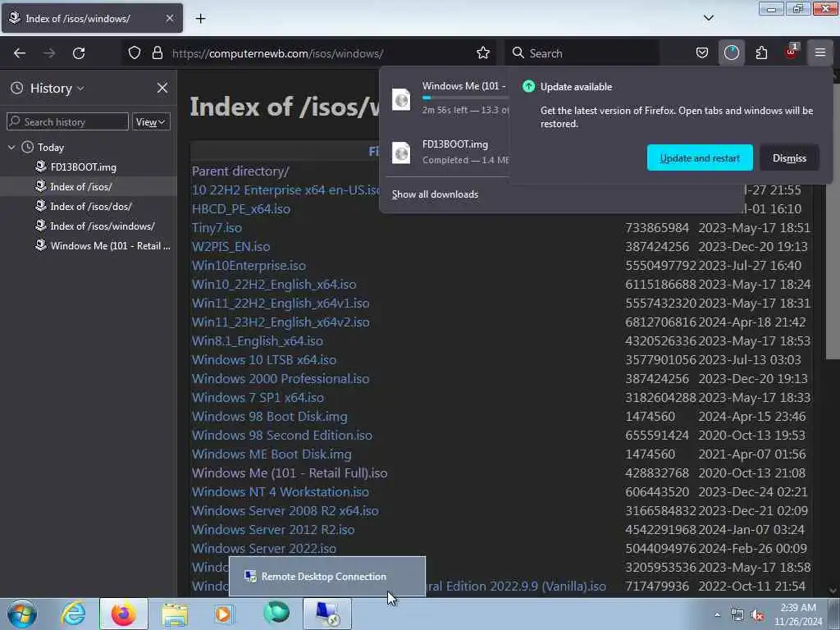The image size is (840, 630).
Task: Open the Windows NT 4 Workstation.iso link
Action: [x=281, y=492]
